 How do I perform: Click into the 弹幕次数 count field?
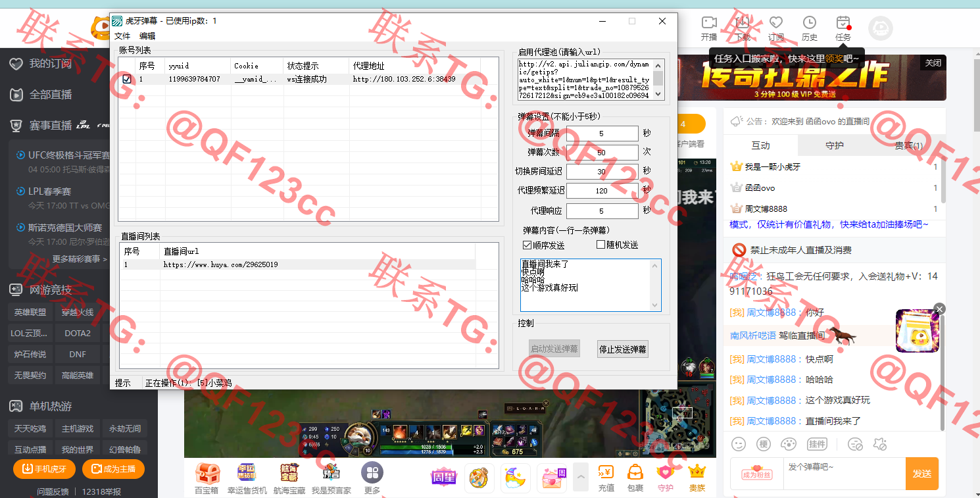[602, 153]
